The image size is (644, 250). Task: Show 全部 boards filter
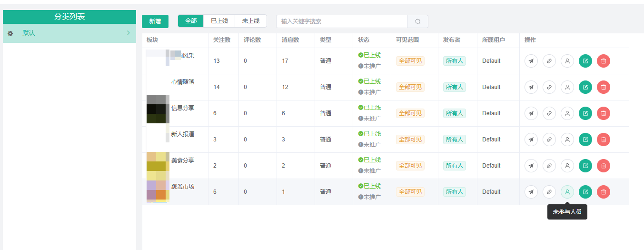point(191,21)
